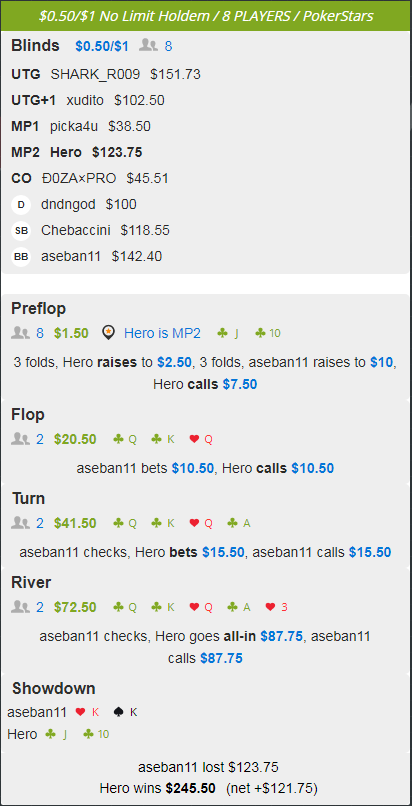Click the Hero position marker icon in Preflop
The width and height of the screenshot is (412, 806).
point(107,333)
